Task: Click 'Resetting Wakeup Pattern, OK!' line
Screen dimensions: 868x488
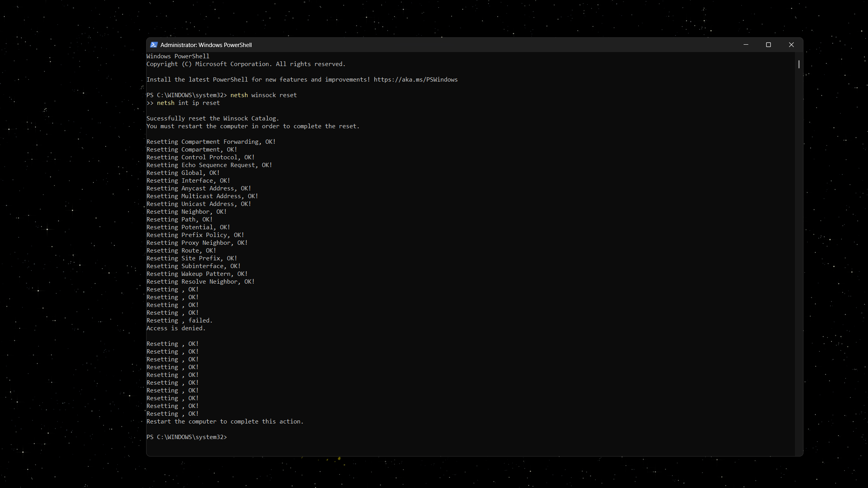Action: (197, 274)
